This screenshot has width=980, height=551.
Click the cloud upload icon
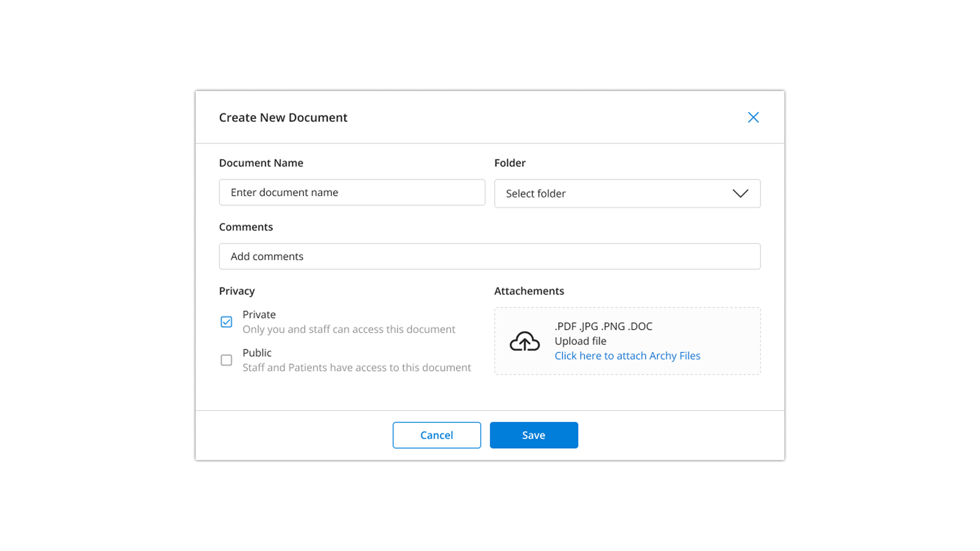click(524, 341)
